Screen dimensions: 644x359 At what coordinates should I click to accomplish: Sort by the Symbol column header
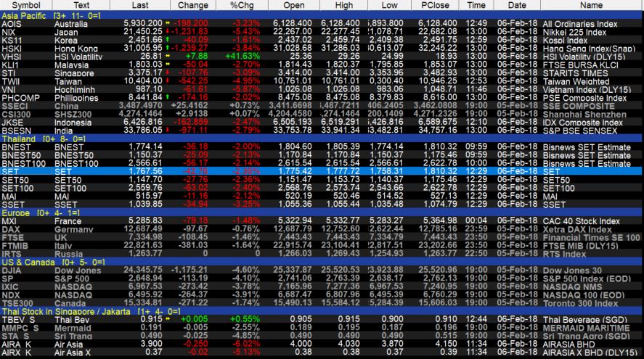(x=25, y=5)
